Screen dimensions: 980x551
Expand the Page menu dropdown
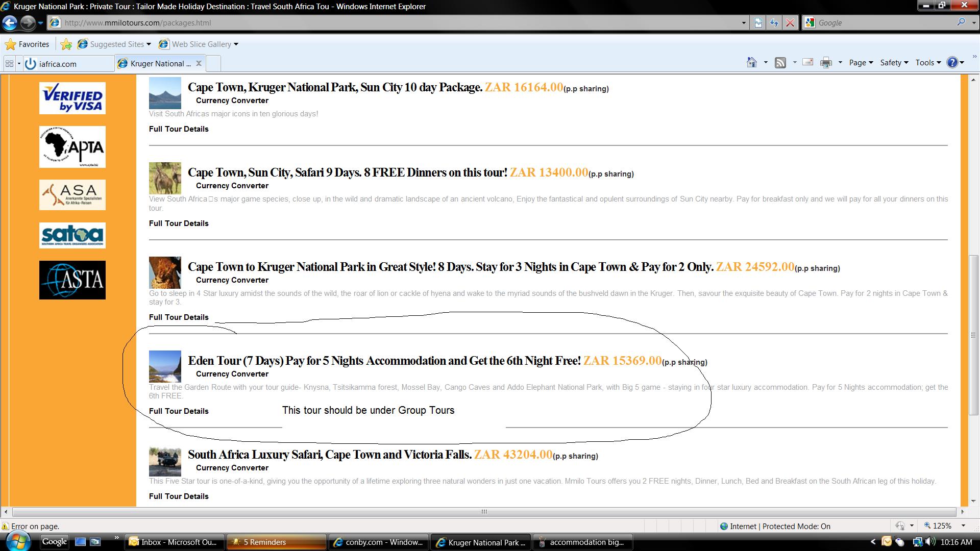861,62
